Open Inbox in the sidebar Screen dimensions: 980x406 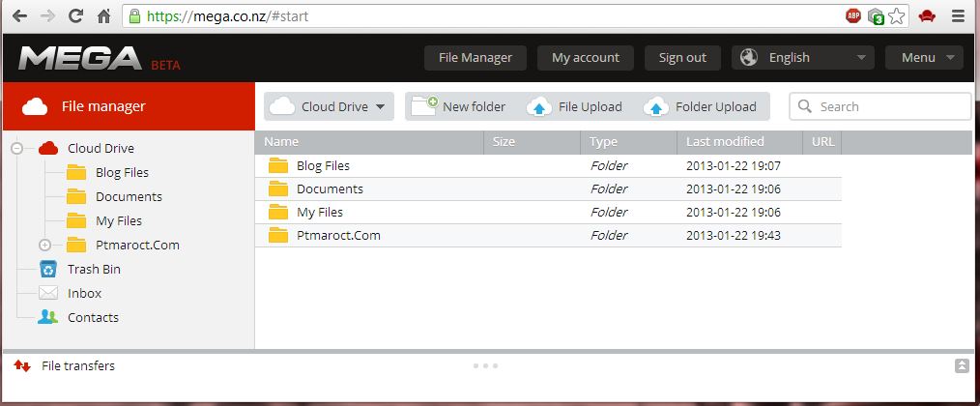pos(84,294)
